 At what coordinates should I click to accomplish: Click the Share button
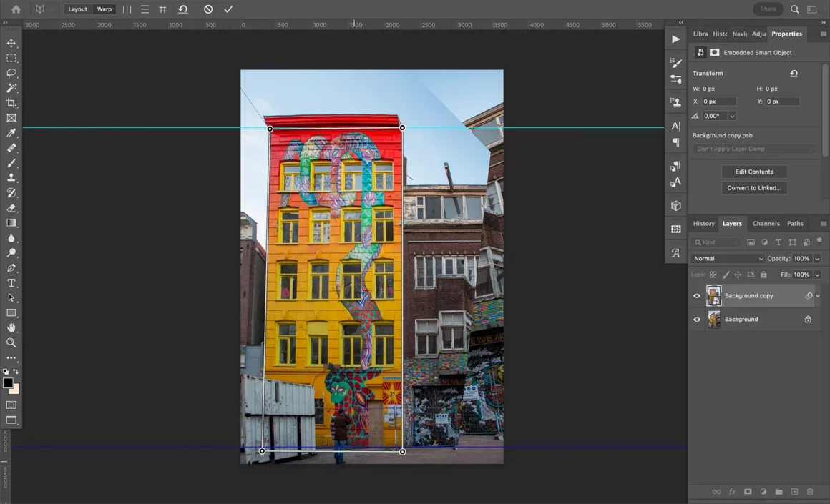coord(768,9)
